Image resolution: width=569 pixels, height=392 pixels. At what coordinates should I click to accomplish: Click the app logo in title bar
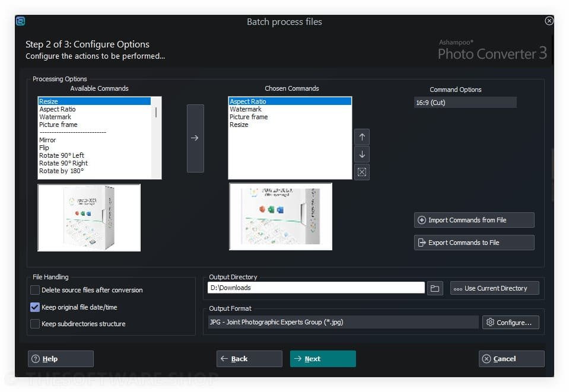click(20, 21)
